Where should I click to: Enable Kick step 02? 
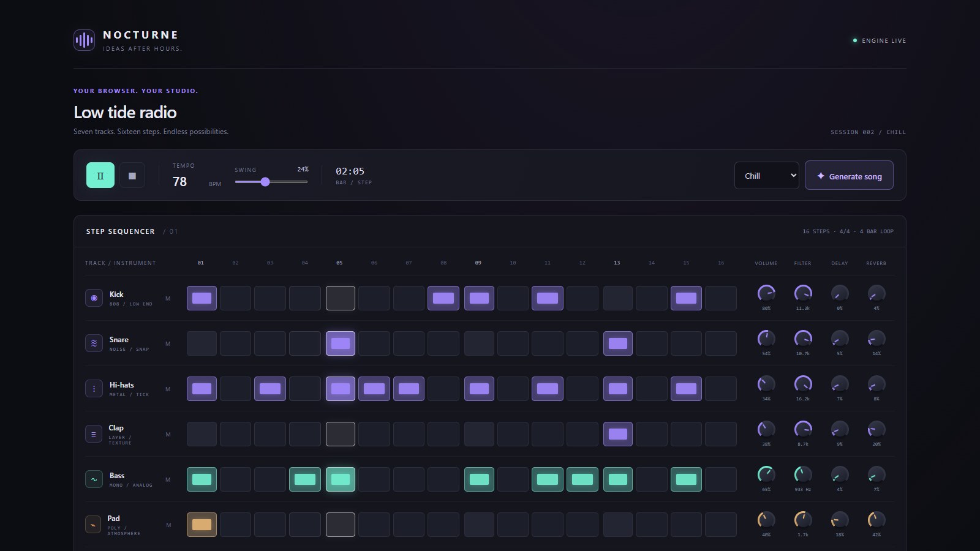[x=235, y=298]
